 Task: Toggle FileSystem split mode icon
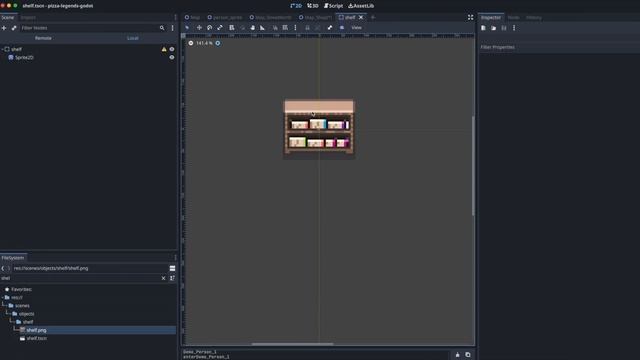(x=172, y=268)
